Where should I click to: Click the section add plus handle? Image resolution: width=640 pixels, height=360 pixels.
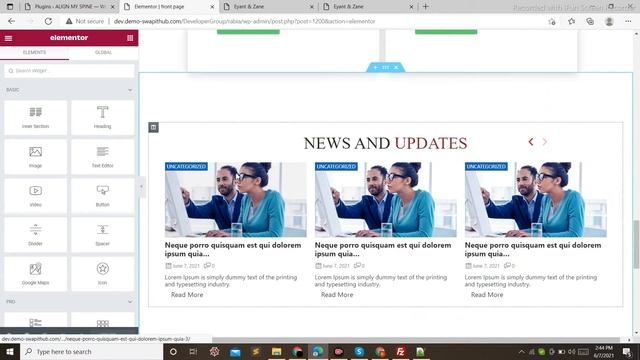coord(375,67)
